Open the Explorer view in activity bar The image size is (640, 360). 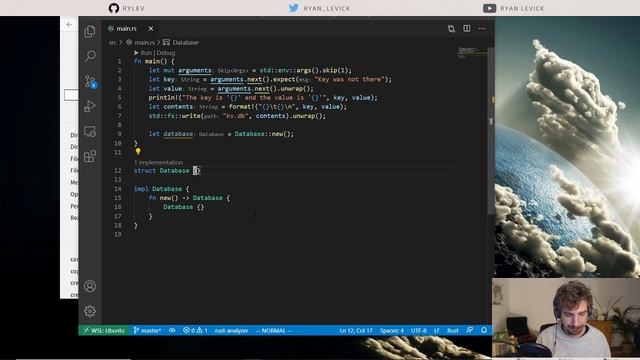pos(90,31)
